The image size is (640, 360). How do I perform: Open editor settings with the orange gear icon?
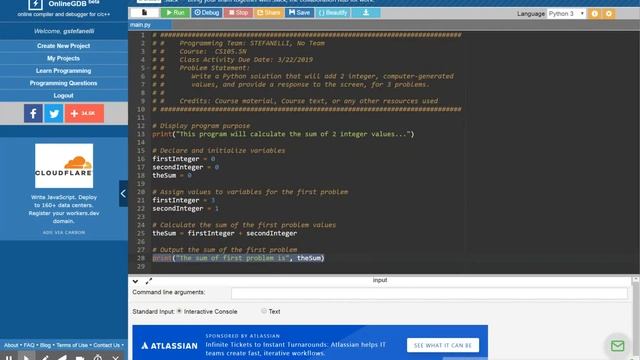tap(609, 13)
